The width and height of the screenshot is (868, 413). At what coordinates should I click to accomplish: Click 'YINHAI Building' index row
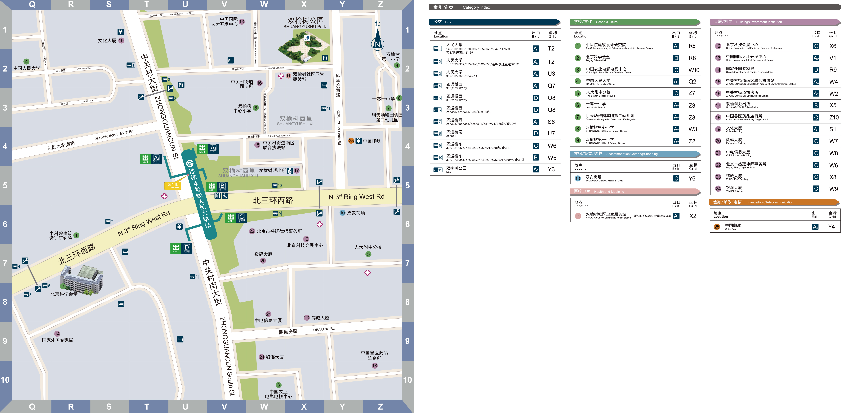pos(775,189)
